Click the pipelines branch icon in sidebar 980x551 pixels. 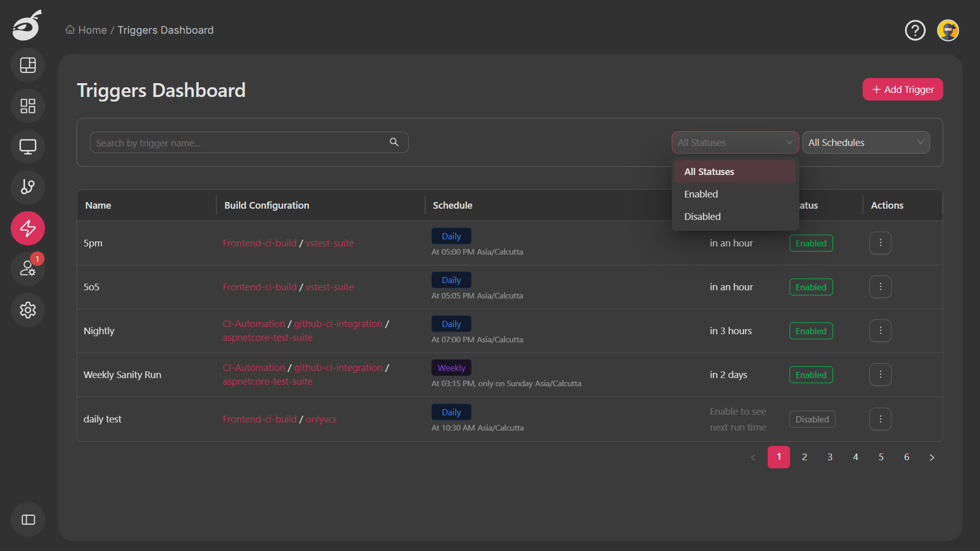[28, 187]
